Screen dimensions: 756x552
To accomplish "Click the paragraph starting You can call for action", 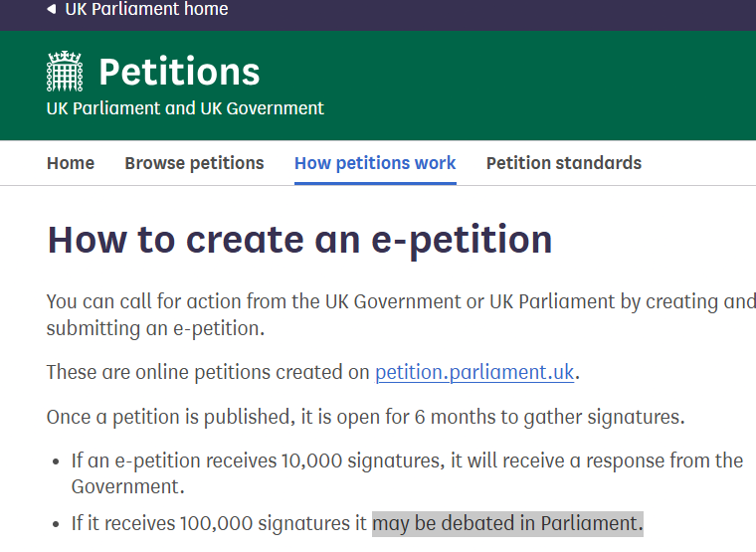I will tap(401, 315).
